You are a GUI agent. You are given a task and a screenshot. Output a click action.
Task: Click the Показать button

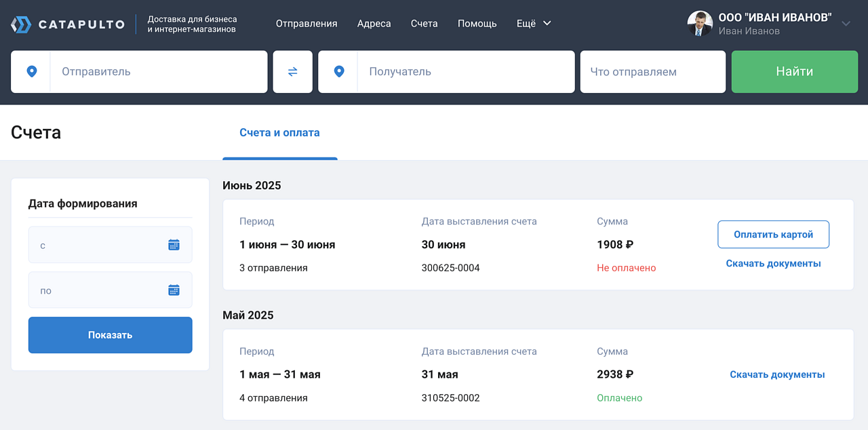click(x=110, y=335)
